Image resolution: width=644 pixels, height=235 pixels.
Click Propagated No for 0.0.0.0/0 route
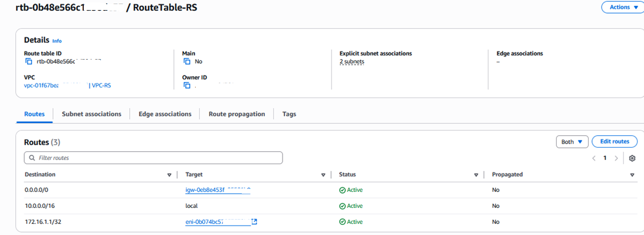[x=496, y=190]
